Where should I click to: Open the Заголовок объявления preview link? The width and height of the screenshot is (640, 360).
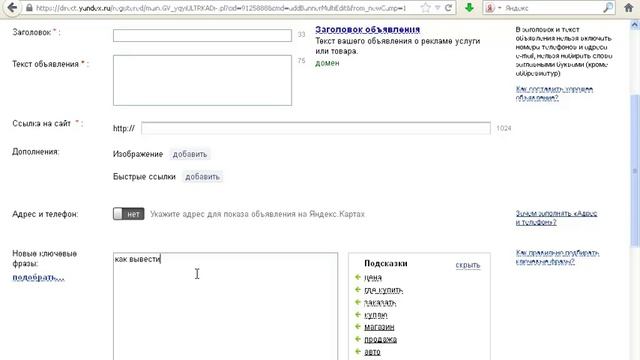click(x=367, y=29)
